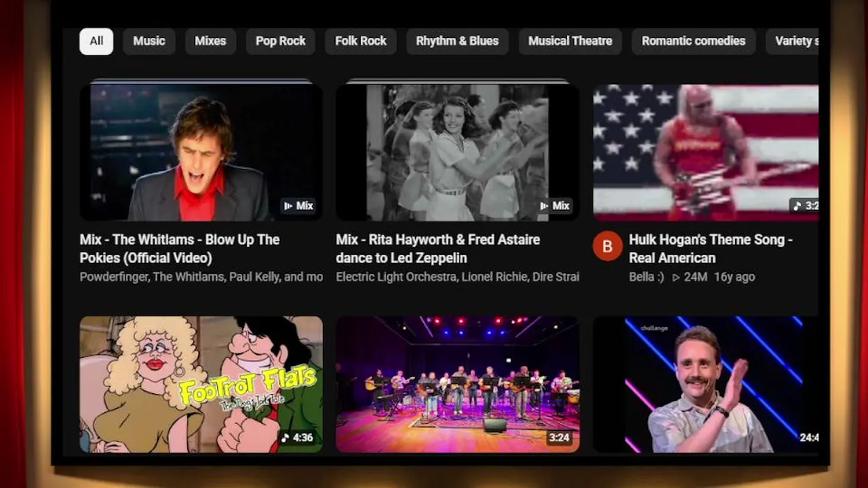Select the Rhythm & Blues chip
The image size is (868, 488).
click(457, 41)
